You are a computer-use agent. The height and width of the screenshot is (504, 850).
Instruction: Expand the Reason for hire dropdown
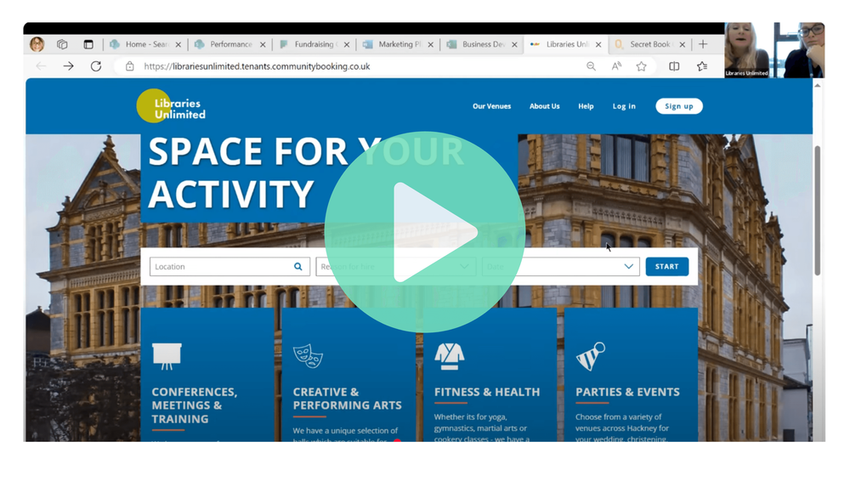coord(465,267)
